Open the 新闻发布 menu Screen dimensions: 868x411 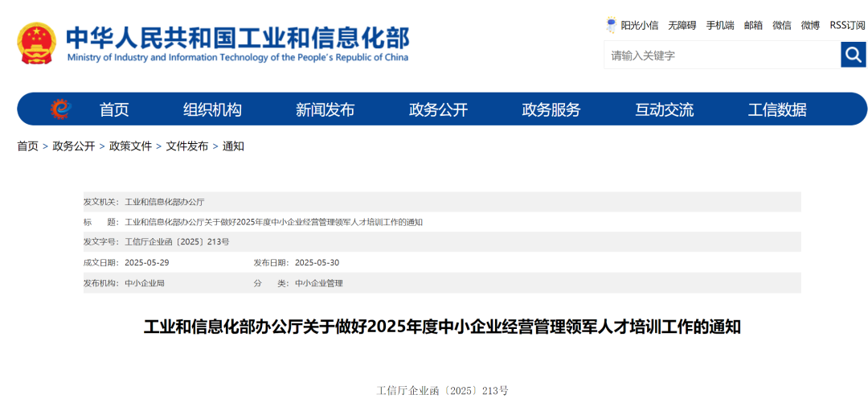tap(325, 109)
